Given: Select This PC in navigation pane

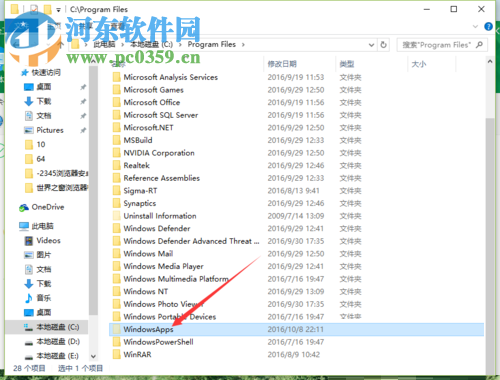Looking at the screenshot, I should pos(37,226).
